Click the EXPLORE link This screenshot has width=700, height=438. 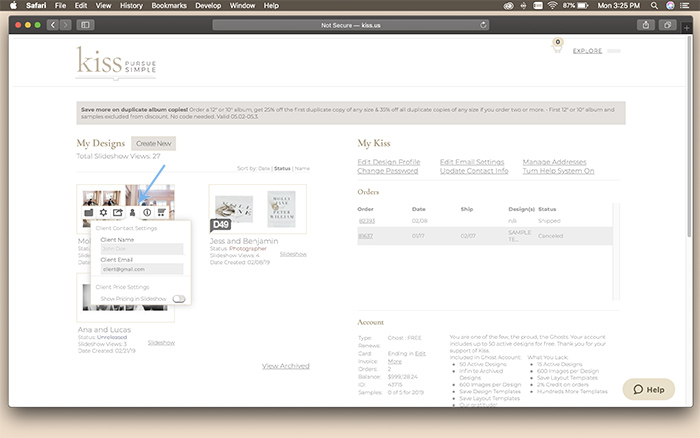[x=588, y=51]
